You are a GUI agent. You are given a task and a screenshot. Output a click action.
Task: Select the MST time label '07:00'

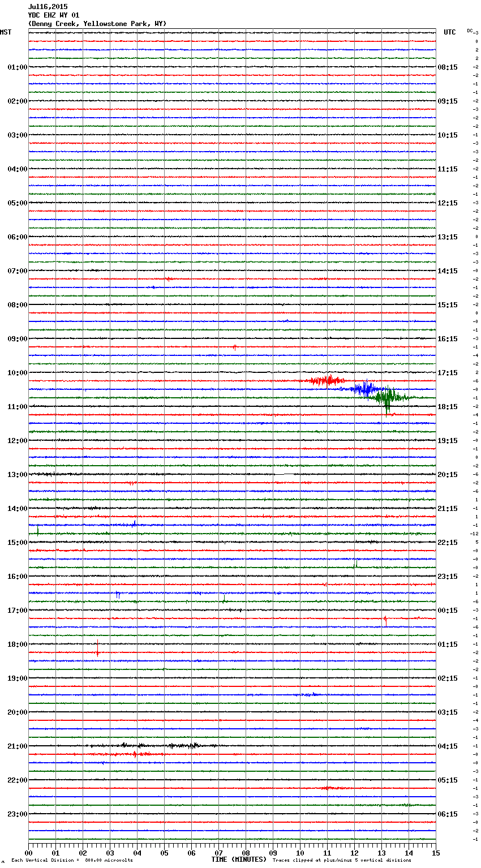point(17,271)
